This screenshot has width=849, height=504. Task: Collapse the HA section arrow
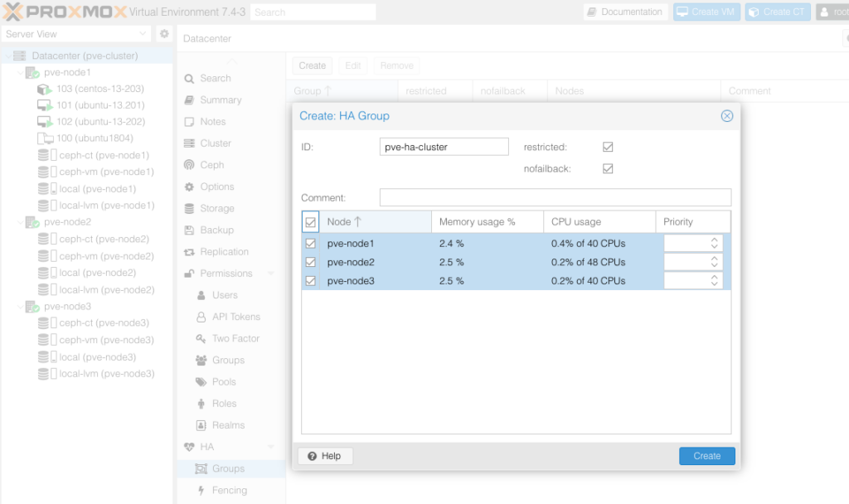[271, 447]
